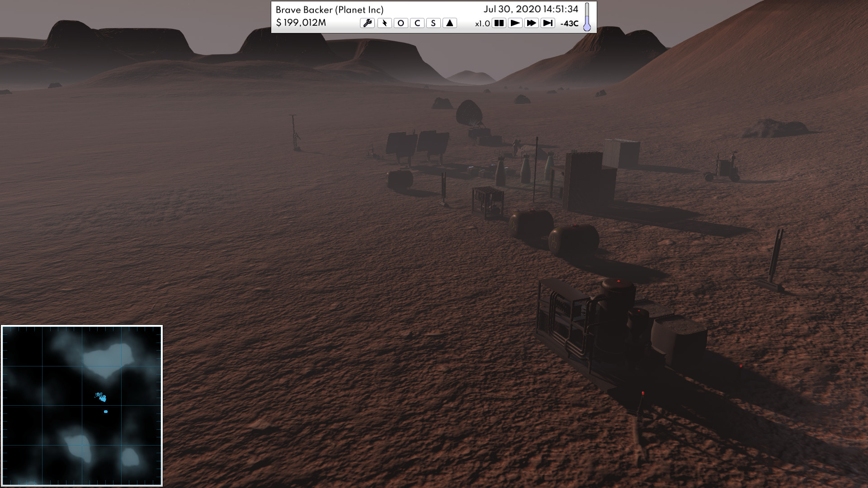
Task: Click the lightning bolt power button
Action: [384, 23]
